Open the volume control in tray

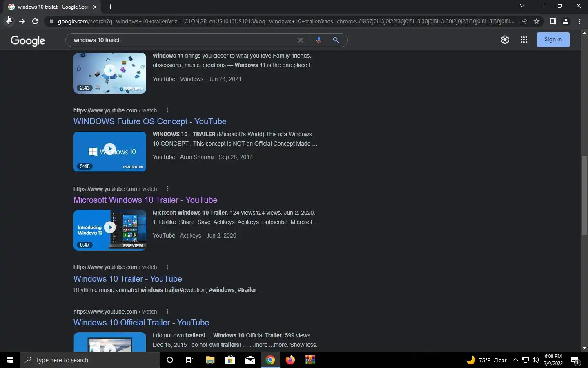pyautogui.click(x=535, y=360)
